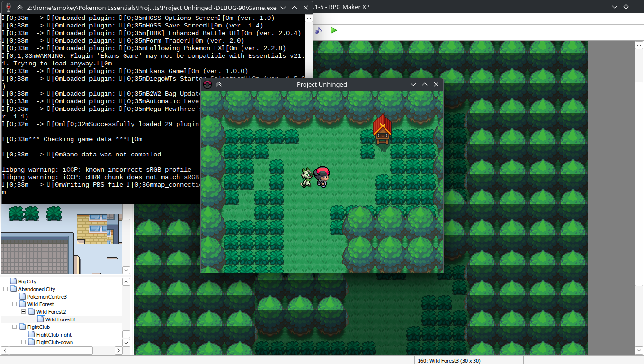
Task: Collapse the Wild Forest tree node
Action: click(15, 304)
